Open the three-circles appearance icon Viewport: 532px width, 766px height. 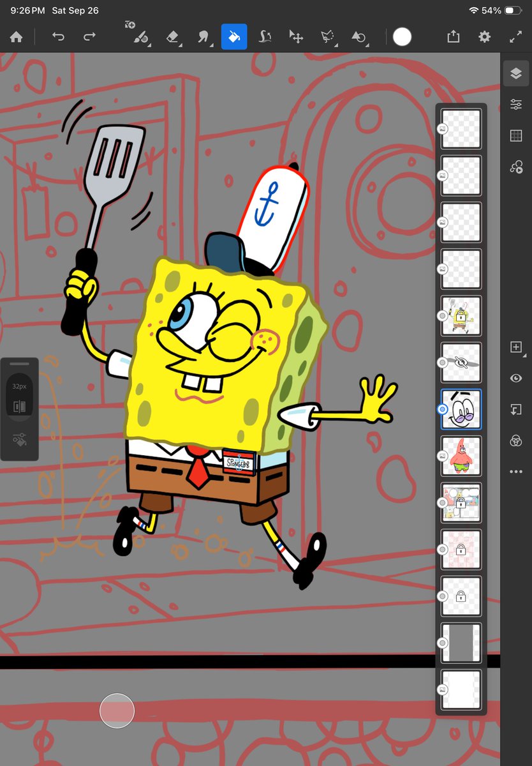tap(516, 440)
